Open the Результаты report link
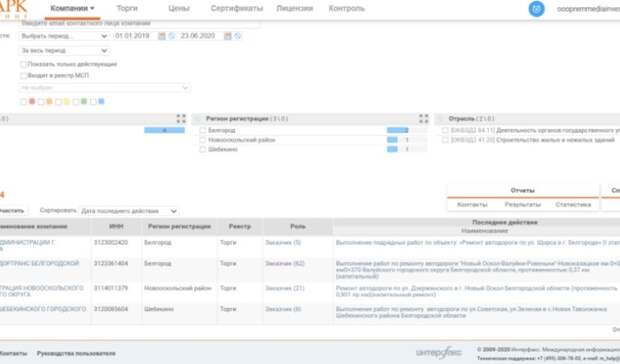The height and width of the screenshot is (364, 620). coord(522,205)
